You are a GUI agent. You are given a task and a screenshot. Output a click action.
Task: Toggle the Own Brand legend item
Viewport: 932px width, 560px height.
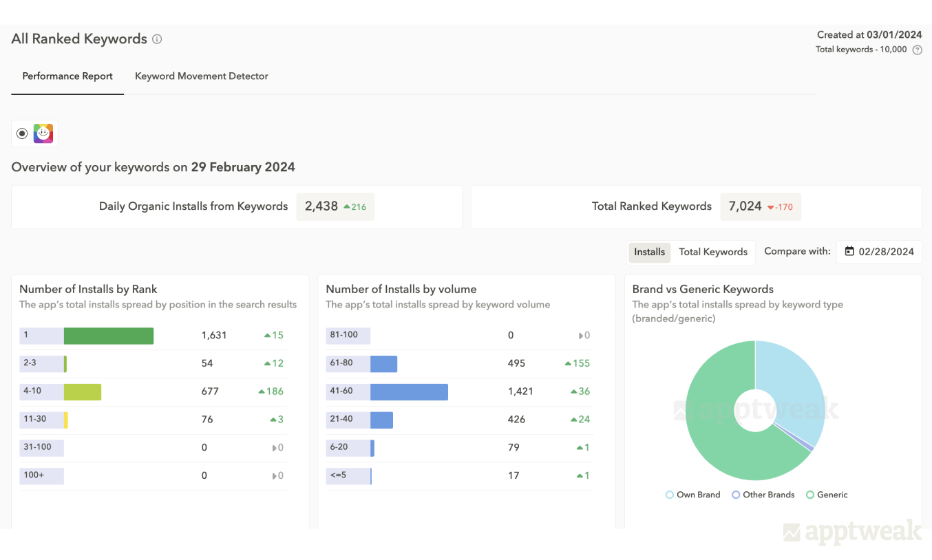click(692, 495)
